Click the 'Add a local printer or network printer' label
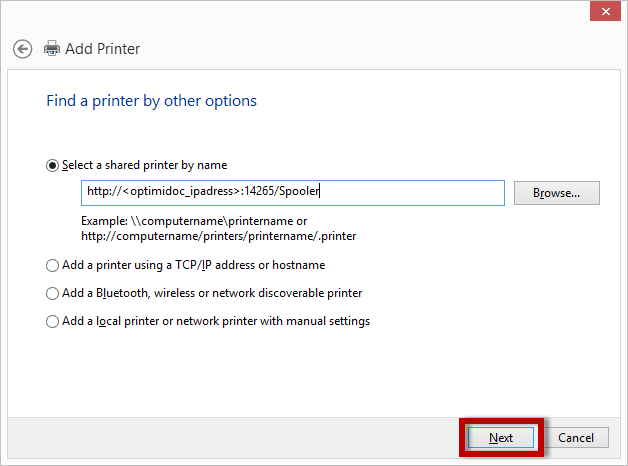This screenshot has height=466, width=628. click(216, 321)
